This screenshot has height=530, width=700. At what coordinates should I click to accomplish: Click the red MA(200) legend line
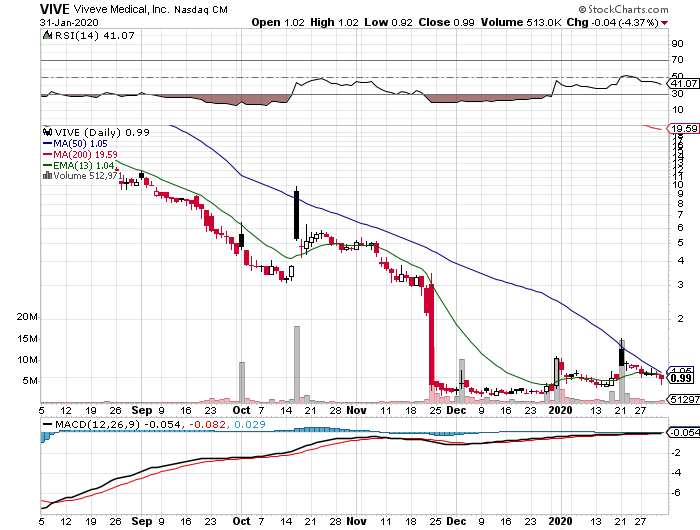[x=46, y=154]
